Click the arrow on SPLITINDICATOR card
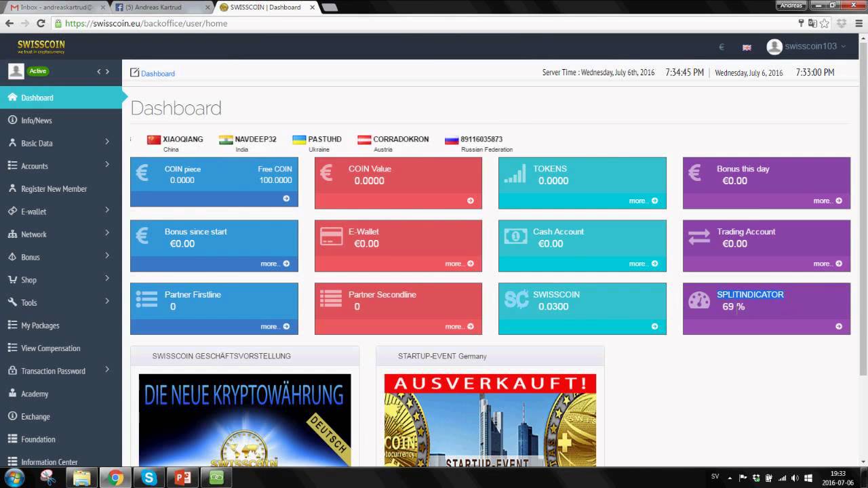This screenshot has width=868, height=488. pos(839,327)
